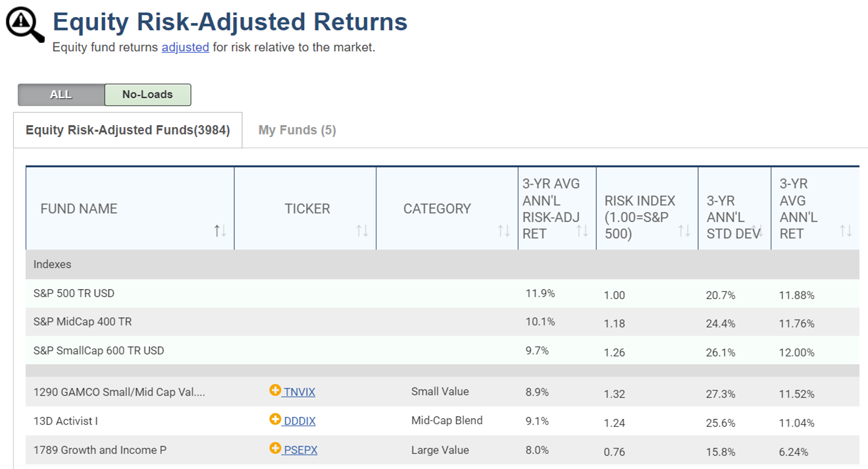Open the Equity Risk-Adjusted Funds tab
This screenshot has height=469, width=868.
point(128,130)
